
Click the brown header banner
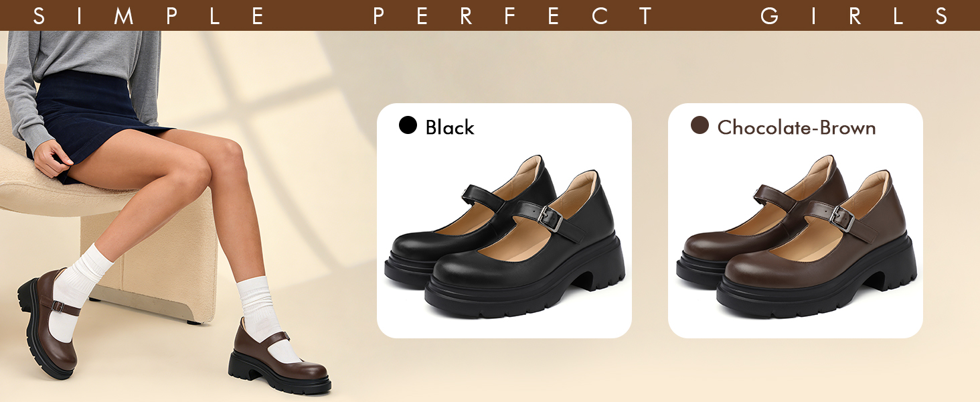tap(490, 15)
